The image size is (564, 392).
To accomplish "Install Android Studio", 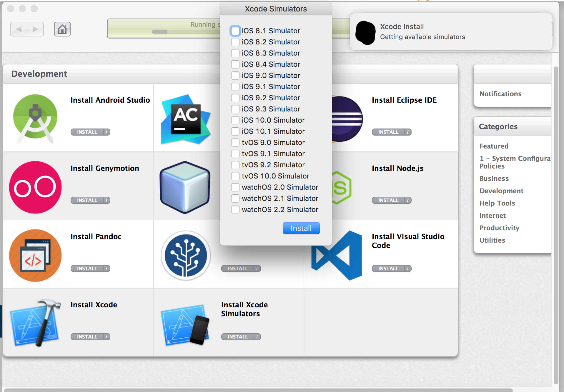I will [x=87, y=132].
